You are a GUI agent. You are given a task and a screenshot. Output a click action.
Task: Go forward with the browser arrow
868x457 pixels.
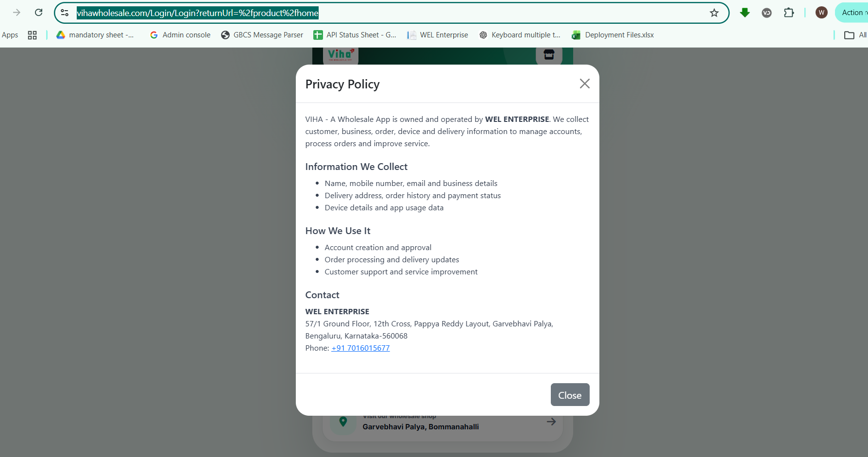click(x=17, y=13)
